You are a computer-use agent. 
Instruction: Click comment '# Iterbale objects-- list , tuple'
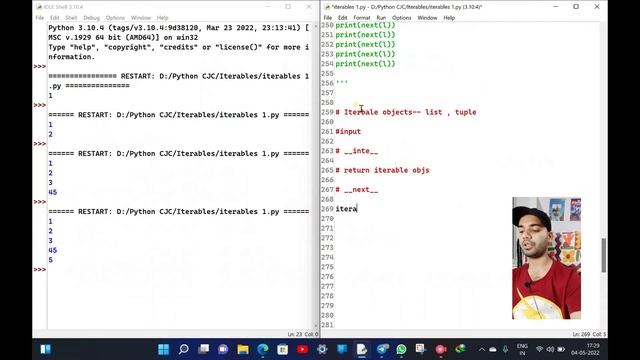point(406,112)
